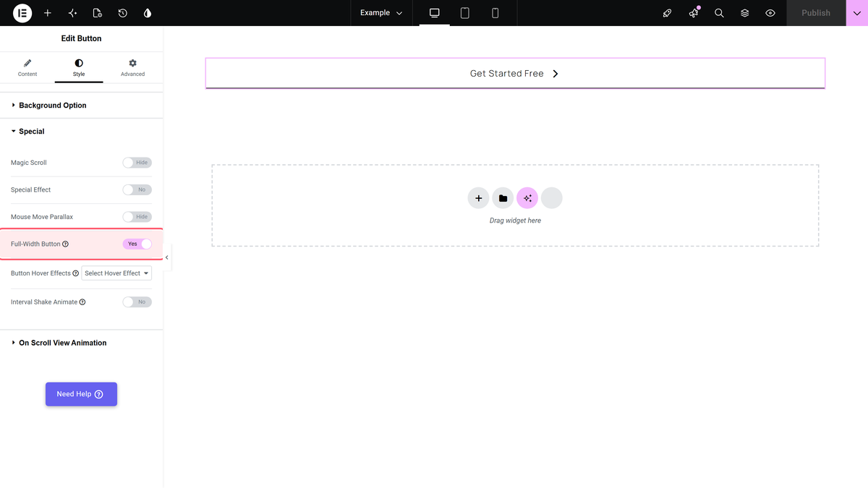
Task: Open the revision history icon
Action: 123,13
